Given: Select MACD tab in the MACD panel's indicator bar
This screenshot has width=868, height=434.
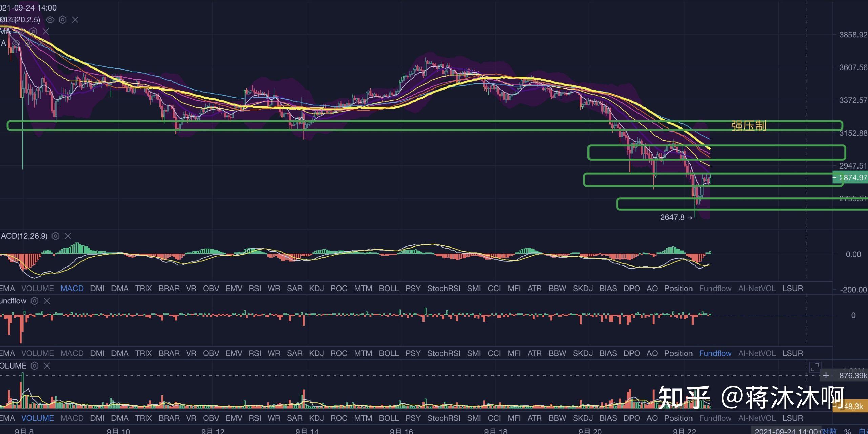Looking at the screenshot, I should pyautogui.click(x=72, y=289).
